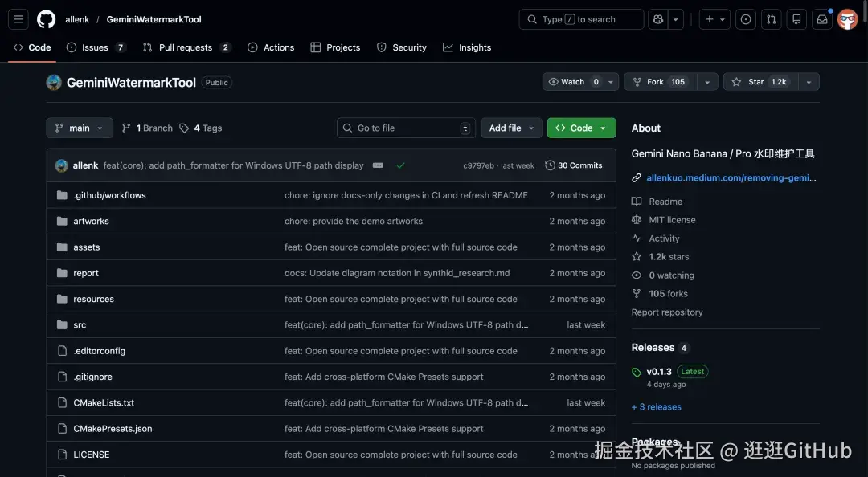Switch to the Security tab
Viewport: 868px width, 477px height.
click(402, 47)
